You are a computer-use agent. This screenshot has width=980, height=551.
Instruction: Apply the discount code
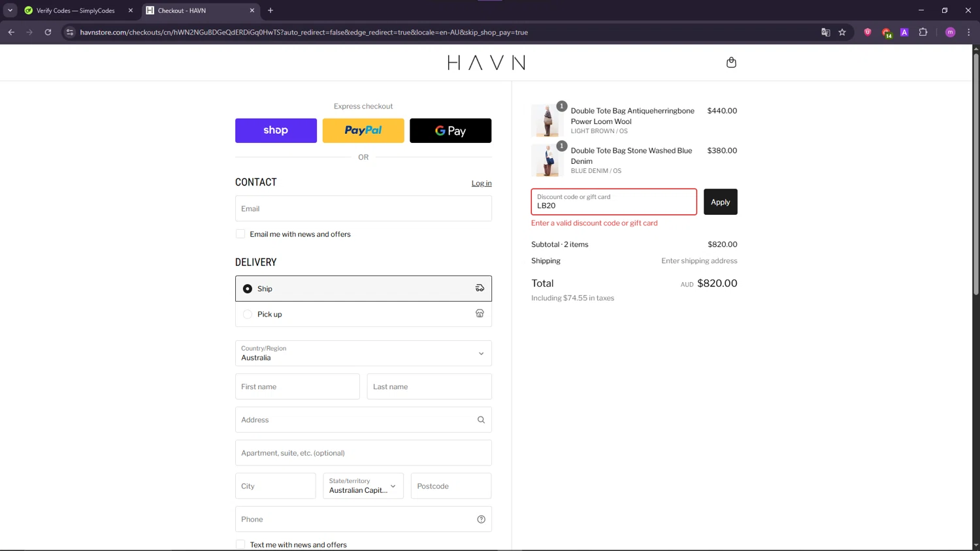[x=720, y=202]
